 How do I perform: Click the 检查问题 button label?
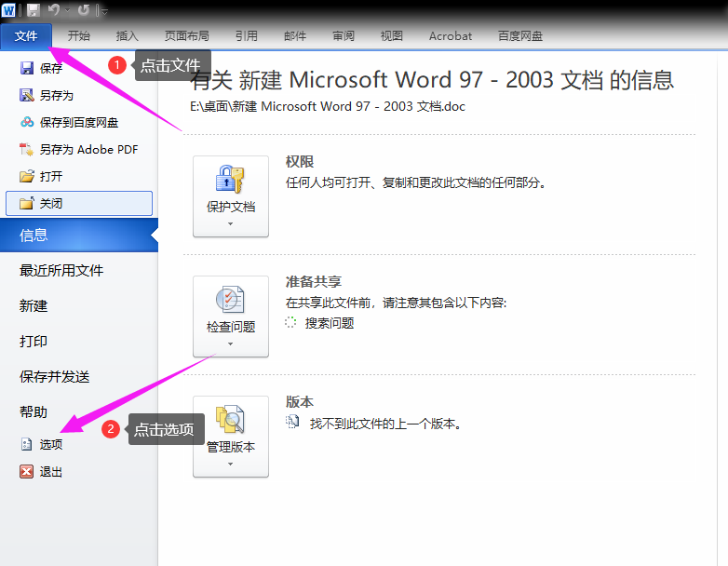pyautogui.click(x=231, y=327)
